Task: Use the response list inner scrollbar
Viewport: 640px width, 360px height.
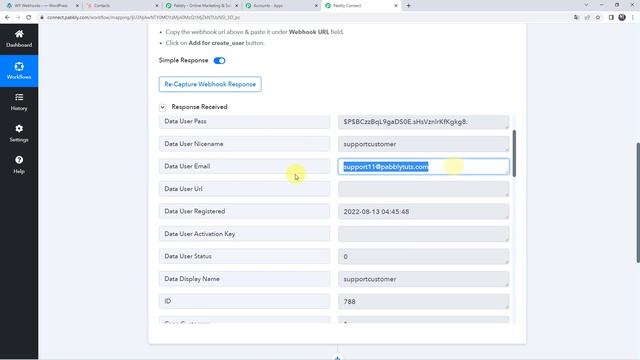Action: click(514, 153)
